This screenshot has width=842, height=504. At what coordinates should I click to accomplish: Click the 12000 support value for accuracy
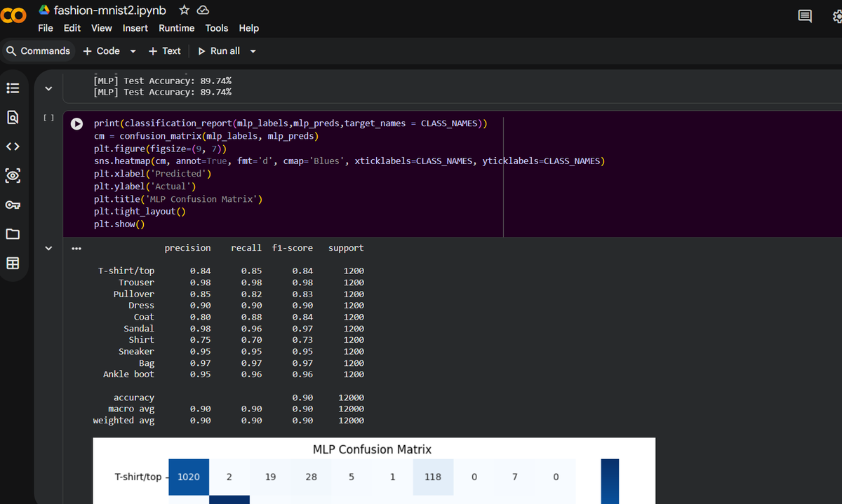[351, 397]
